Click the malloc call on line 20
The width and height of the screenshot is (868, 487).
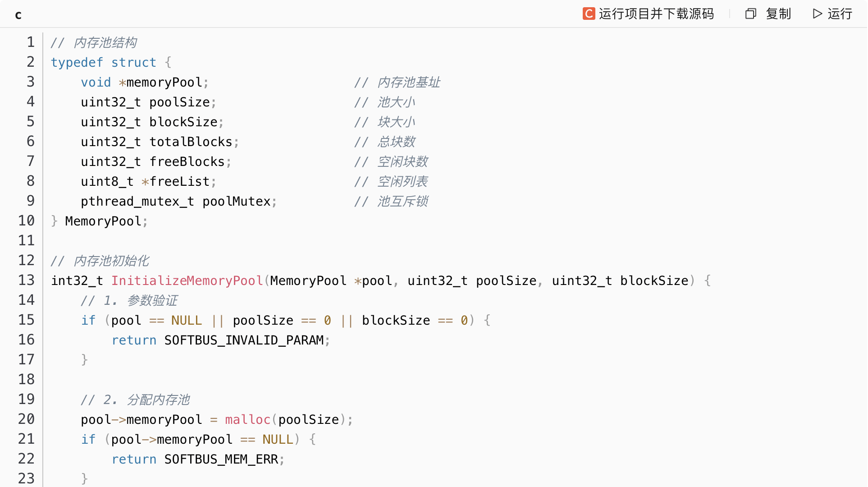pos(247,419)
